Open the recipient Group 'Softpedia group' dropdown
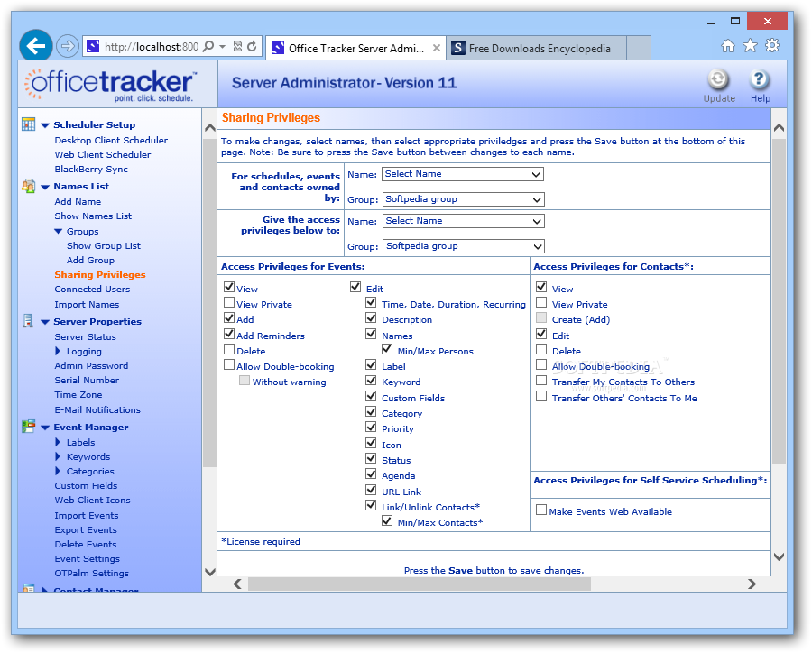812x653 pixels. (x=464, y=246)
